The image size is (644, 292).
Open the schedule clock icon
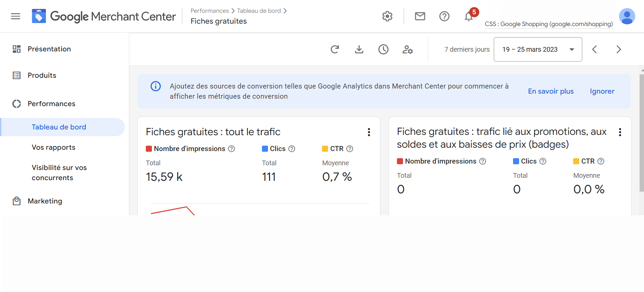point(383,49)
